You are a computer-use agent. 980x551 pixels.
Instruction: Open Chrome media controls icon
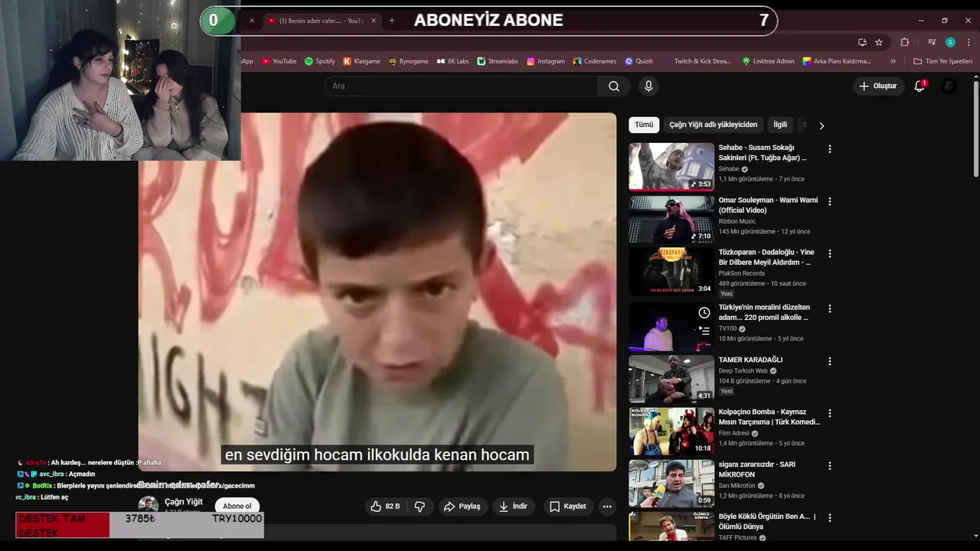coord(932,42)
